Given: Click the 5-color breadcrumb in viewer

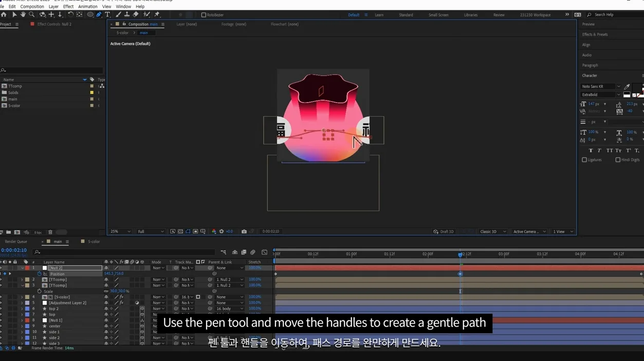Looking at the screenshot, I should tap(122, 33).
